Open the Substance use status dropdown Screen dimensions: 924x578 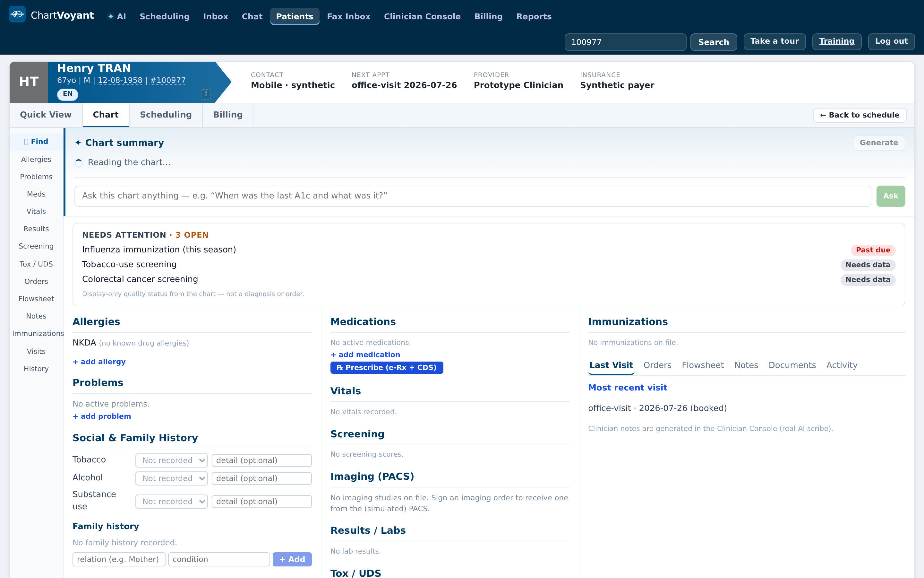click(x=171, y=501)
